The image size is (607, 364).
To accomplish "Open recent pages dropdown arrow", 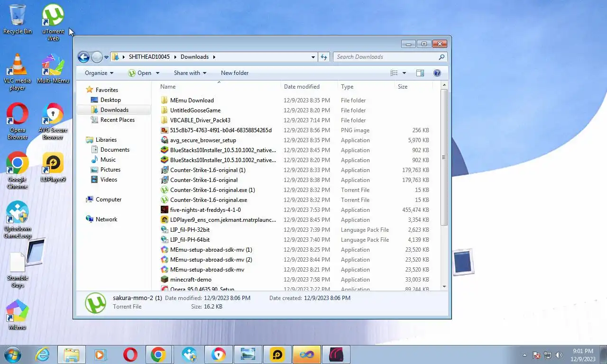I will click(106, 57).
